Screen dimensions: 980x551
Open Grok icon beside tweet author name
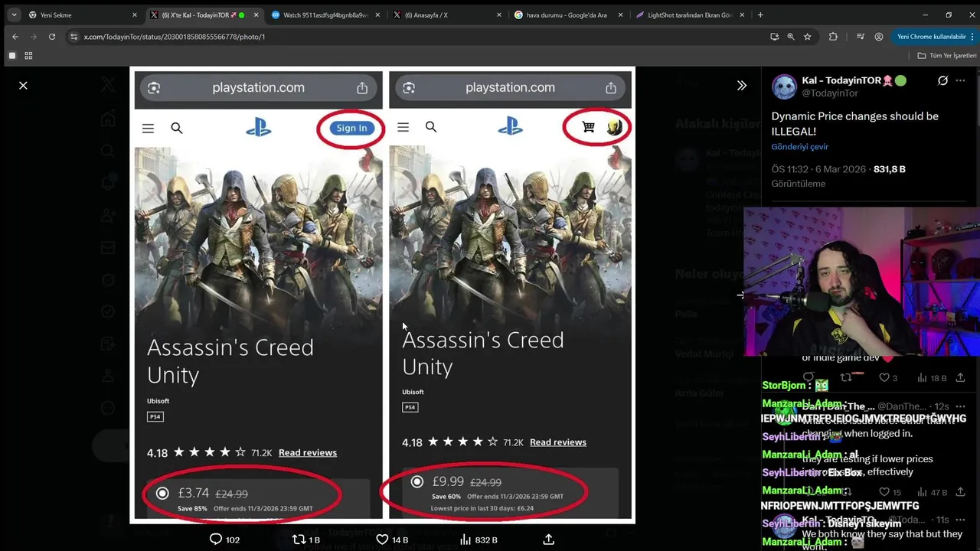(x=942, y=80)
